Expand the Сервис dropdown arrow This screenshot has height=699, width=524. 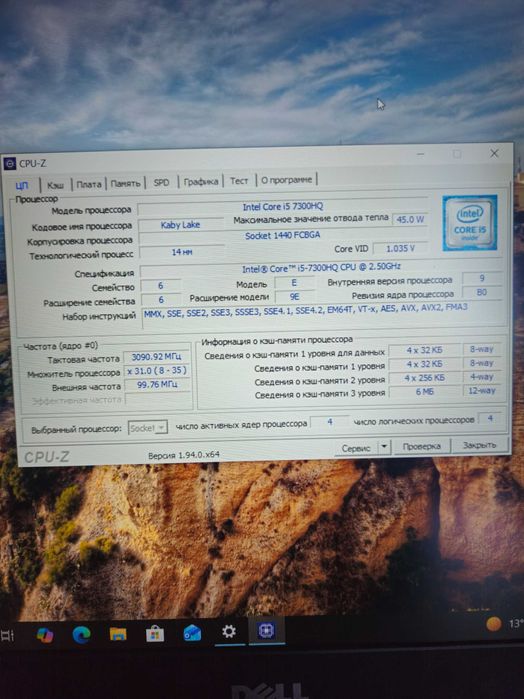[x=384, y=447]
